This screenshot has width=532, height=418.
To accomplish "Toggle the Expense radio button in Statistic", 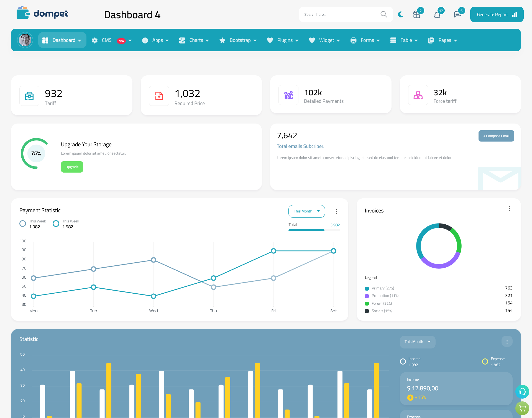I will 485,359.
